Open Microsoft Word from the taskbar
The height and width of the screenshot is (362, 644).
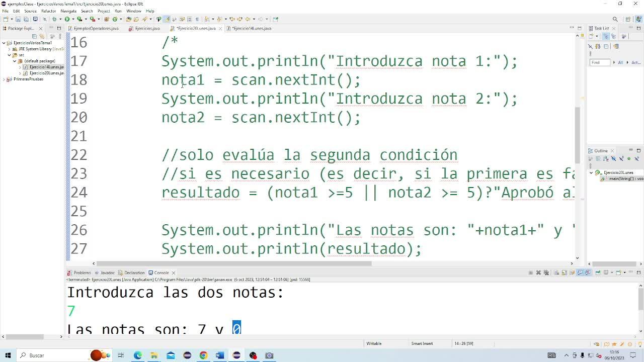(219, 355)
